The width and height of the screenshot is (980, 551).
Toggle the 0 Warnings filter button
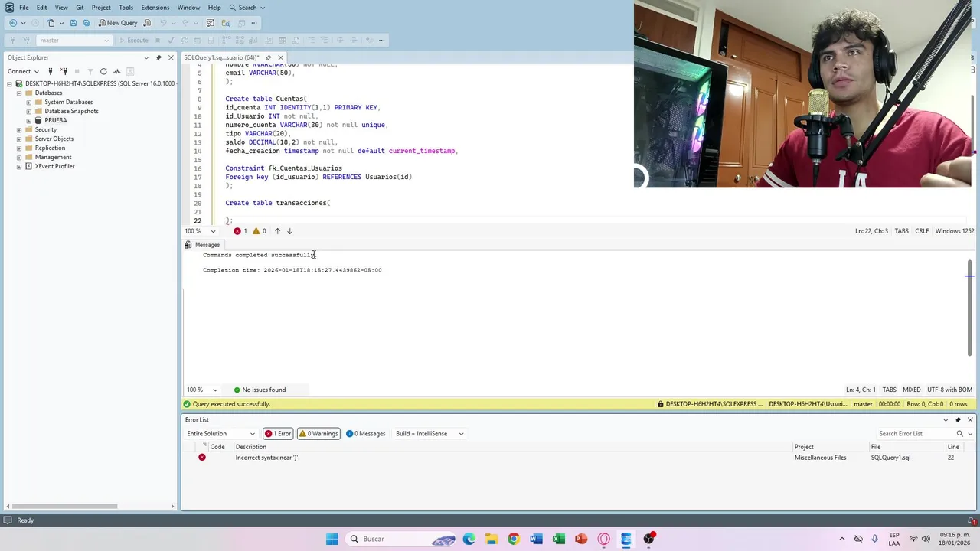[318, 433]
